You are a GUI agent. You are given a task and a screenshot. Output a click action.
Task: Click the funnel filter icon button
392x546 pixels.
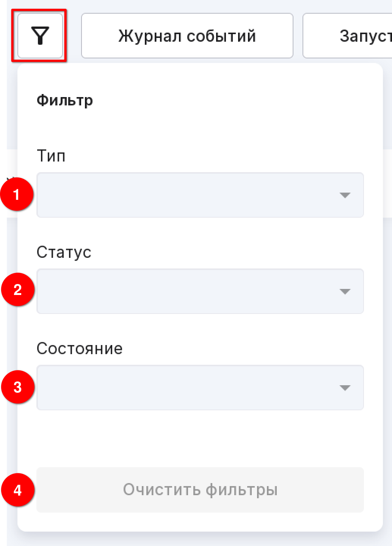coord(40,36)
